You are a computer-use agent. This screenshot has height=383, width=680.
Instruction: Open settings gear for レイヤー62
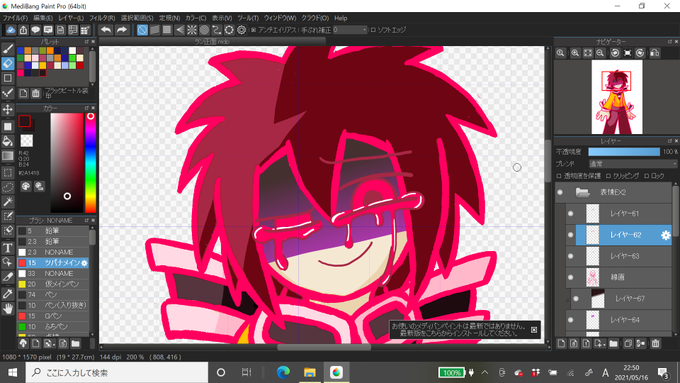coord(666,235)
